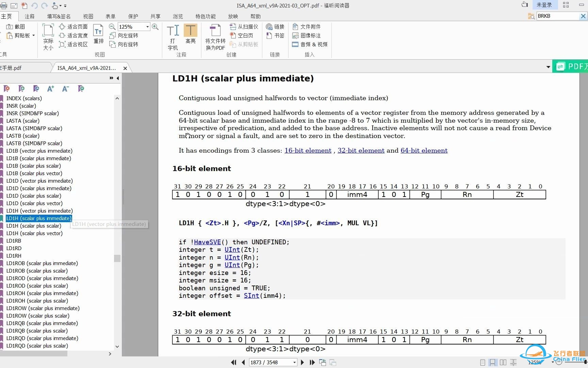This screenshot has height=368, width=588.
Task: Open the 32-bit element link
Action: 361,150
